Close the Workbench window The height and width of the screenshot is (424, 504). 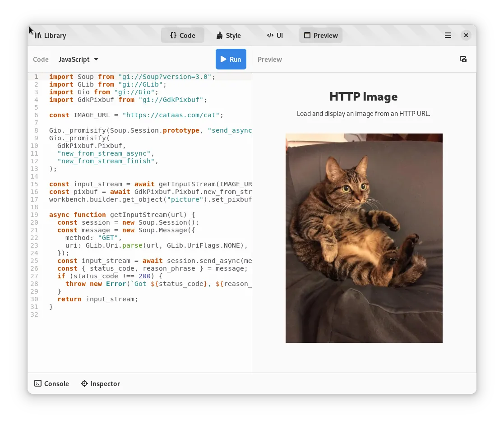[466, 36]
